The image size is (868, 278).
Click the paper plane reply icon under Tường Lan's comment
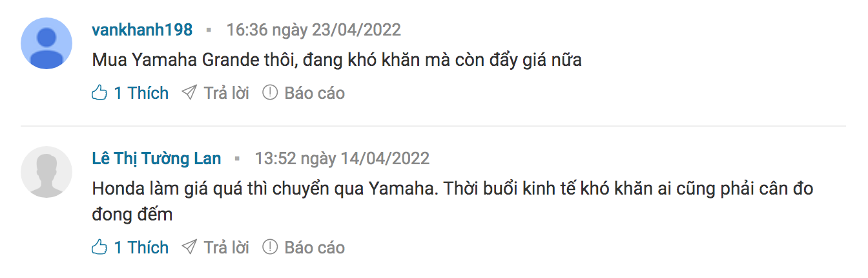point(189,248)
